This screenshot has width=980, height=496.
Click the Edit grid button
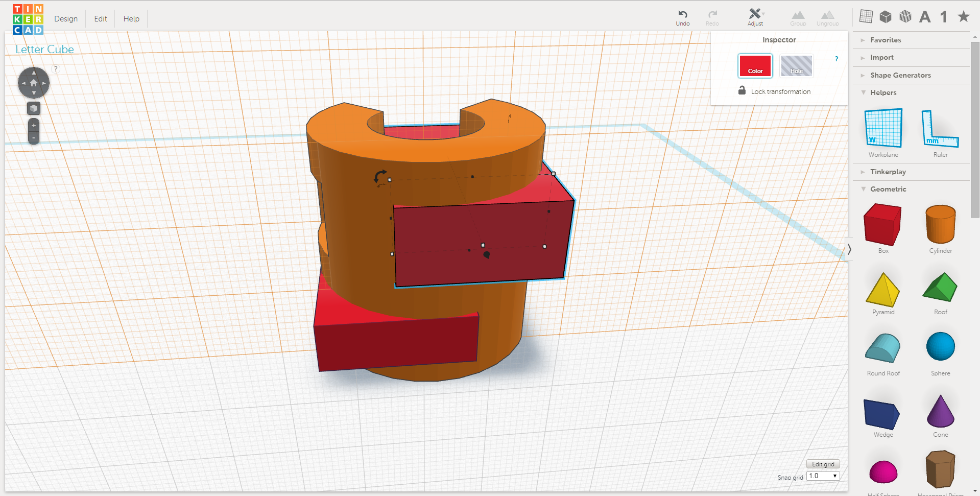pos(823,464)
